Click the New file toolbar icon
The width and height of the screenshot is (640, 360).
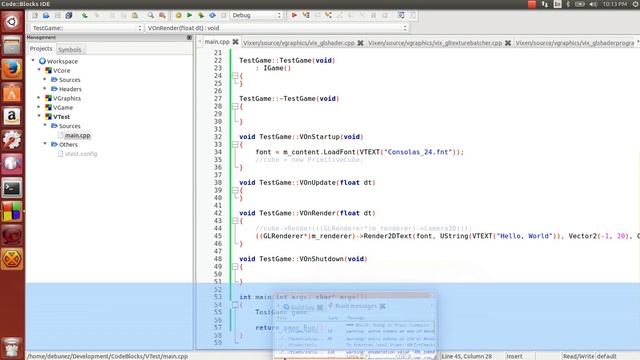tap(35, 15)
